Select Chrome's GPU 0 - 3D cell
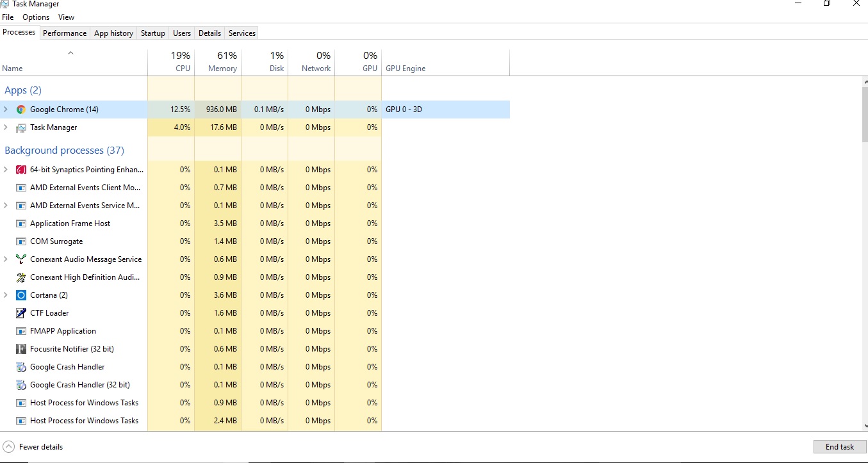Viewport: 868px width, 463px height. point(446,110)
